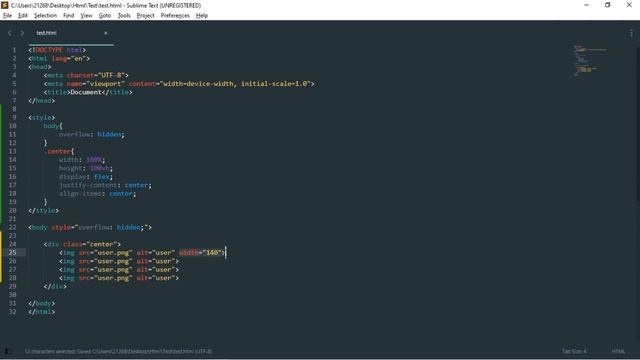Click body selector on line 10

(51, 126)
